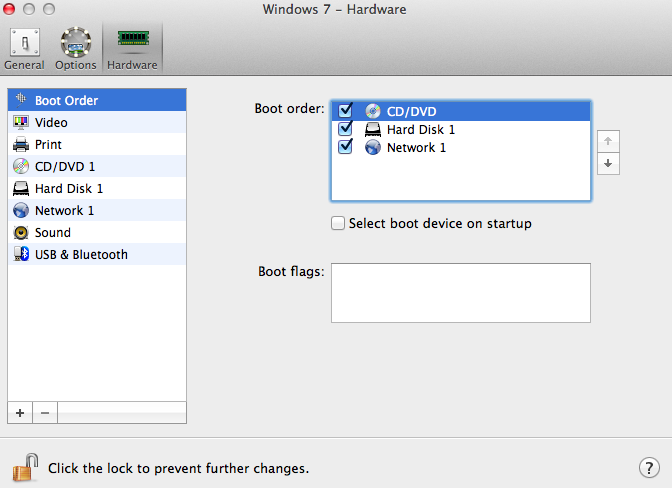Image resolution: width=672 pixels, height=488 pixels.
Task: Open USB & Bluetooth settings
Action: pos(97,254)
